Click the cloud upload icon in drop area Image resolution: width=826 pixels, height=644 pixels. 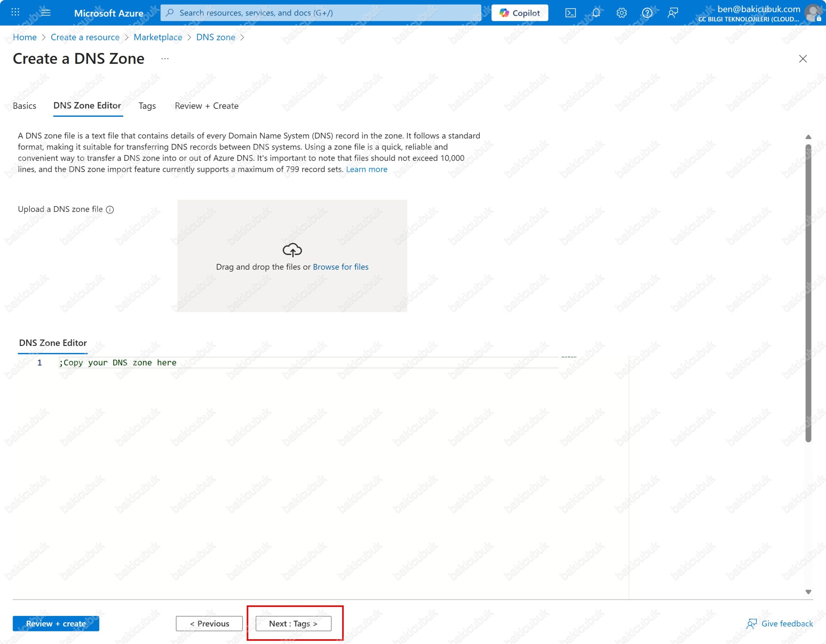[x=292, y=250]
